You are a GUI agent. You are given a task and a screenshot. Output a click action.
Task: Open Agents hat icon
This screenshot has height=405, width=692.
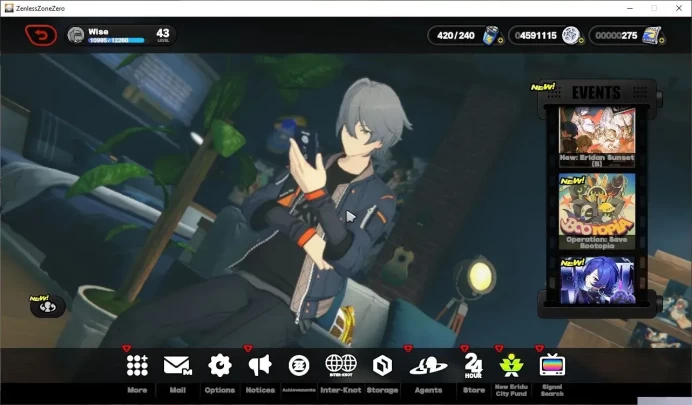[x=428, y=366]
